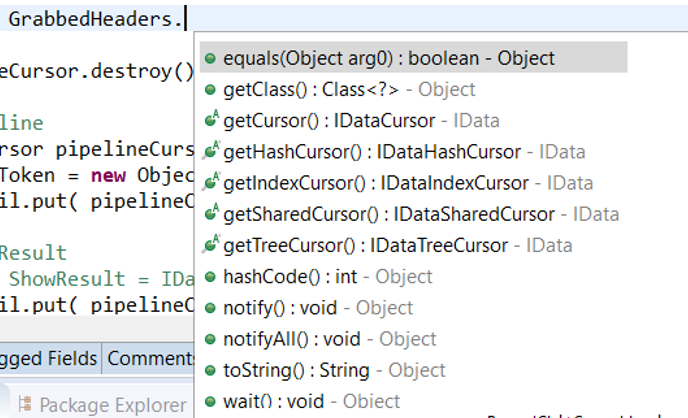Click the green dot beside notify() : void
The image size is (688, 418).
click(210, 308)
